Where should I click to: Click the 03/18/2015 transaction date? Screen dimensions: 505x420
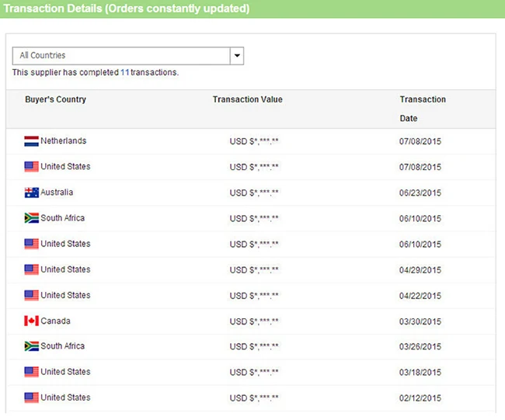(420, 373)
